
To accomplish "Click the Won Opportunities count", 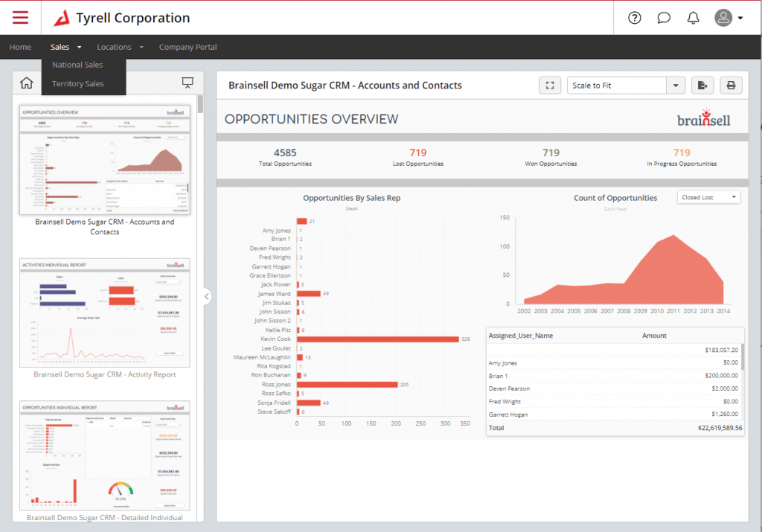I will click(x=551, y=153).
